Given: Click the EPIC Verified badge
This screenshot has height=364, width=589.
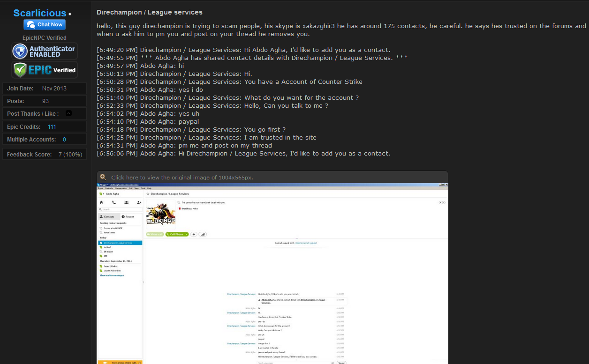Looking at the screenshot, I should click(45, 70).
